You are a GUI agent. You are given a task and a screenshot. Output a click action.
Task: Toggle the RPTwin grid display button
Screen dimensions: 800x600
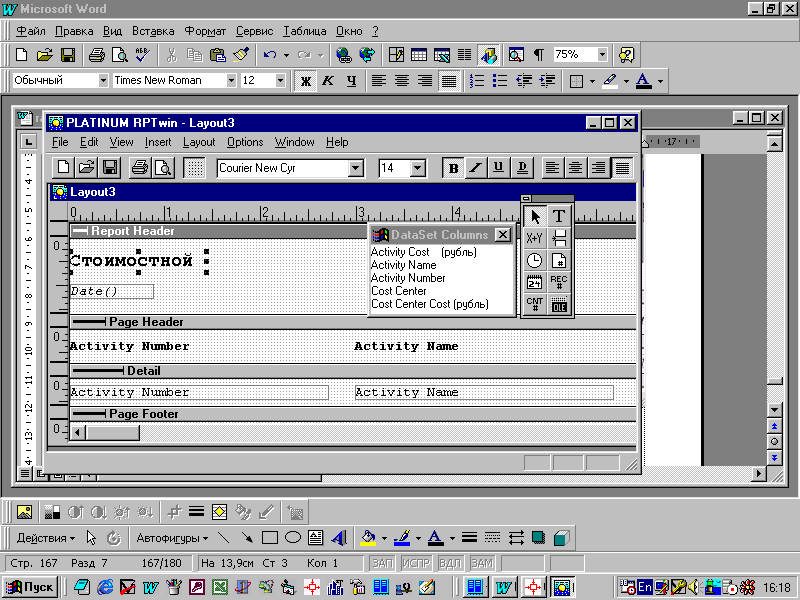(x=194, y=167)
